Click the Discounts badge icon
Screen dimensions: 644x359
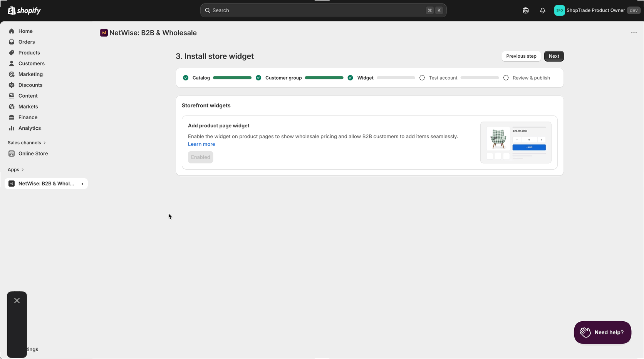point(12,85)
